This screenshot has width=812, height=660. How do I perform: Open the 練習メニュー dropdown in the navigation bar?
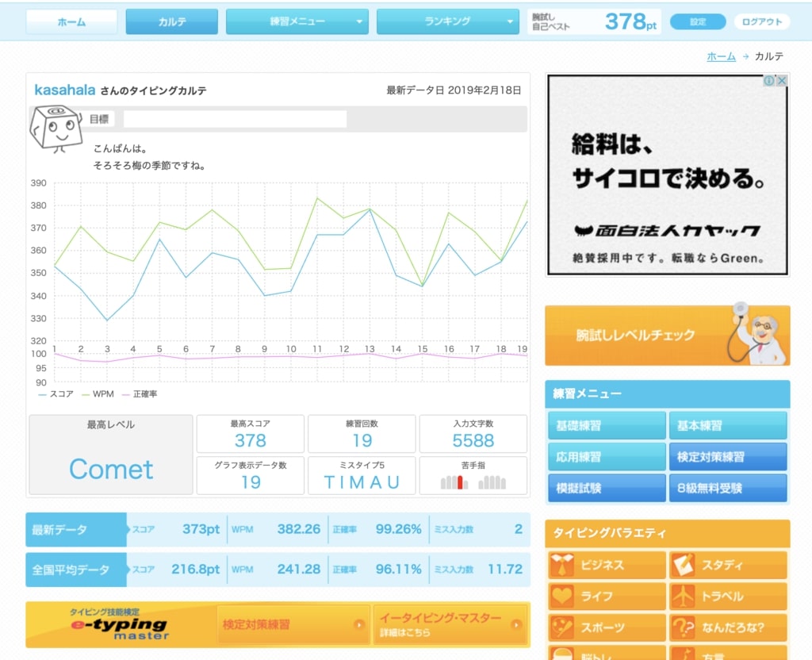(297, 22)
